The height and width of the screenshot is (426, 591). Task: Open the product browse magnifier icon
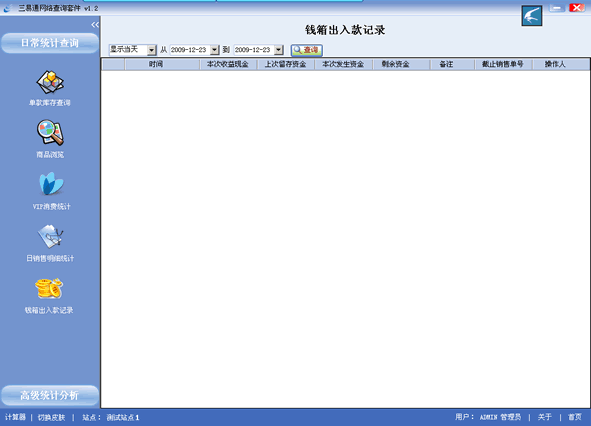click(x=50, y=133)
